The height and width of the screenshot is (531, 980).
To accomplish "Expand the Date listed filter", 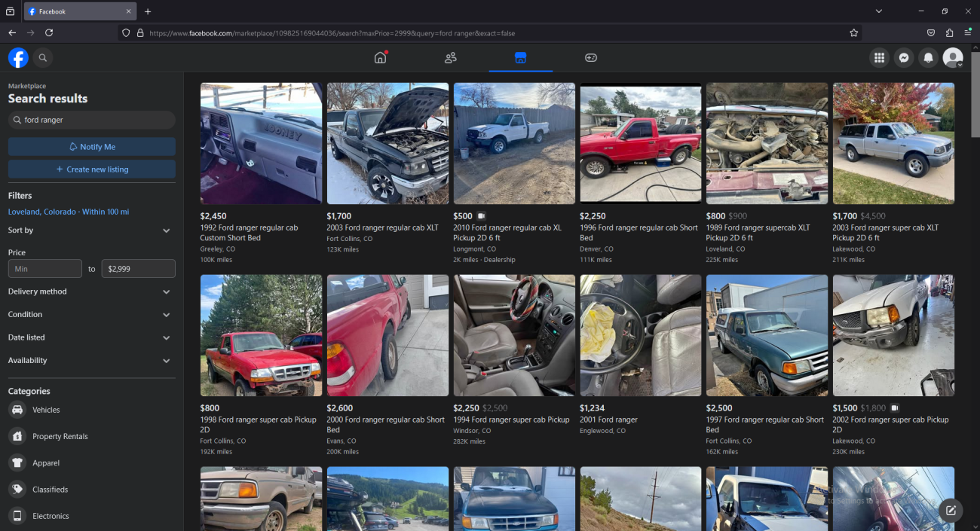I will coord(91,337).
